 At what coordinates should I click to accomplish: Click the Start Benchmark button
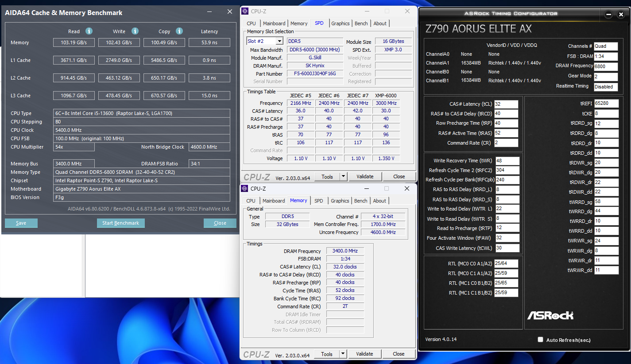(121, 223)
